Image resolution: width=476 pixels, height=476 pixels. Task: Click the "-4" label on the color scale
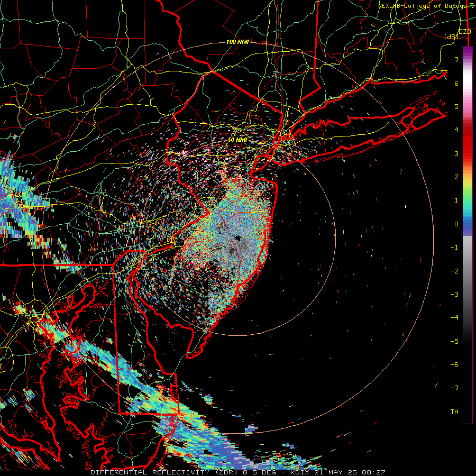pos(454,318)
